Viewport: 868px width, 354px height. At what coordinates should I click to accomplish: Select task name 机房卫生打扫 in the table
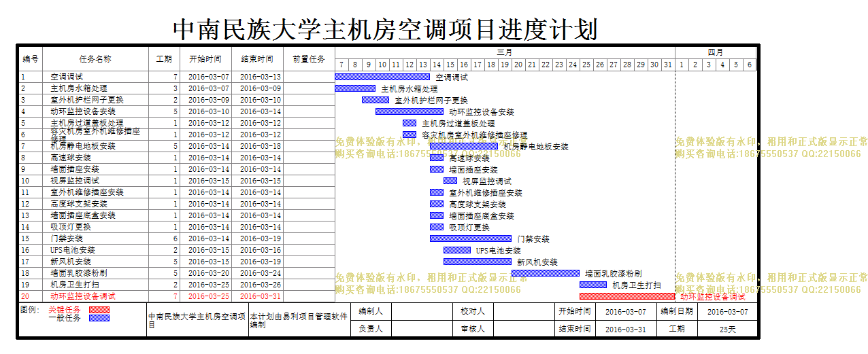pyautogui.click(x=75, y=285)
